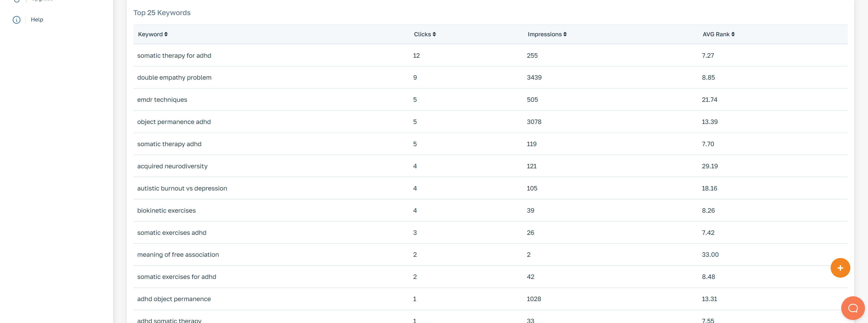Select the 'somatic therapy for adhd' row
Viewport: 868px width, 323px height.
(x=174, y=55)
